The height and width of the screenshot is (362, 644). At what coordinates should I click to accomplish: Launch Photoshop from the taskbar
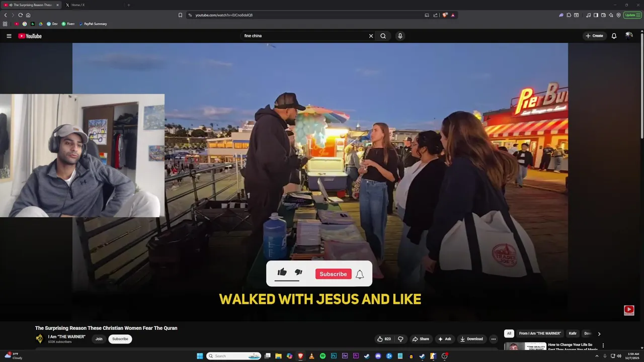334,356
